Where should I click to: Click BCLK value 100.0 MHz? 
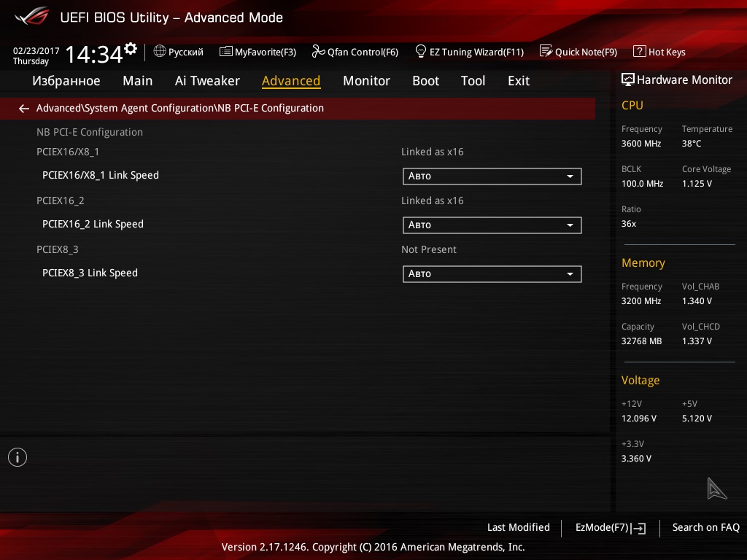click(642, 184)
